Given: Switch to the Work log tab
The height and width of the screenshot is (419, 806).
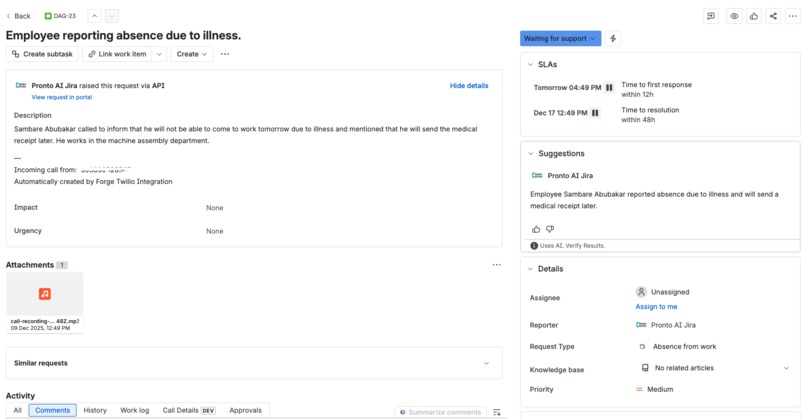Looking at the screenshot, I should point(135,410).
